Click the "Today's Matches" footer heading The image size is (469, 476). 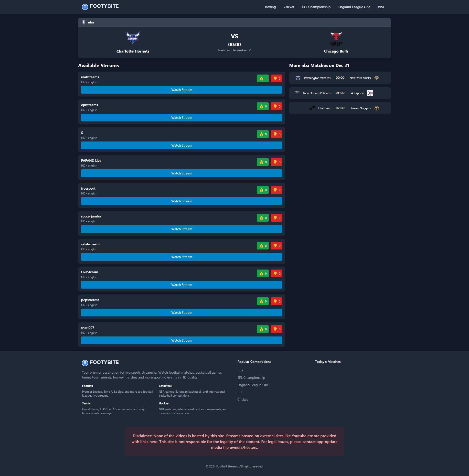[x=328, y=362]
